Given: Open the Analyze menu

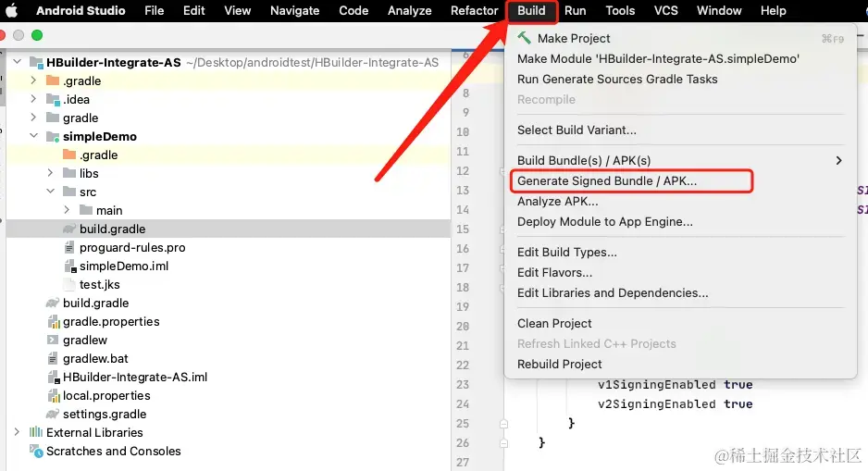Looking at the screenshot, I should coord(410,10).
